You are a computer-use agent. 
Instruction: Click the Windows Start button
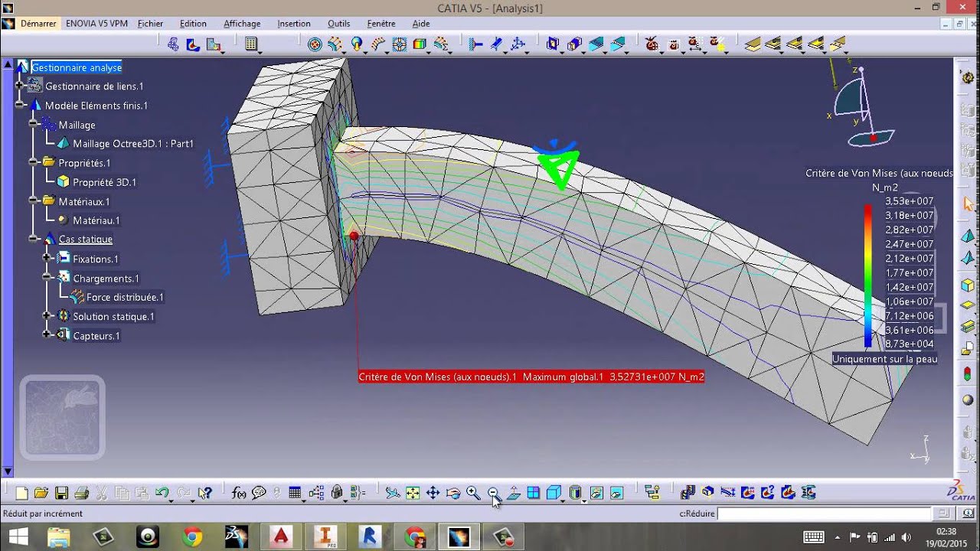click(x=18, y=536)
